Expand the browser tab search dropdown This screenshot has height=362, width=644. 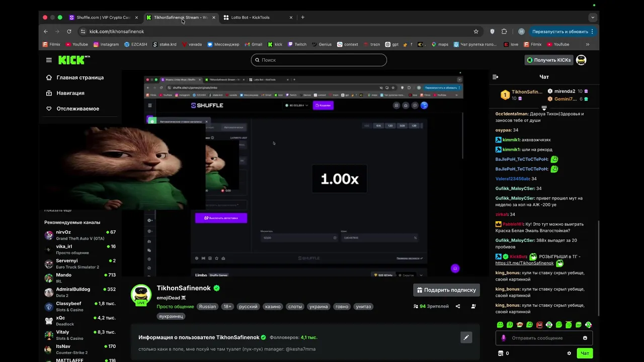pos(593,17)
